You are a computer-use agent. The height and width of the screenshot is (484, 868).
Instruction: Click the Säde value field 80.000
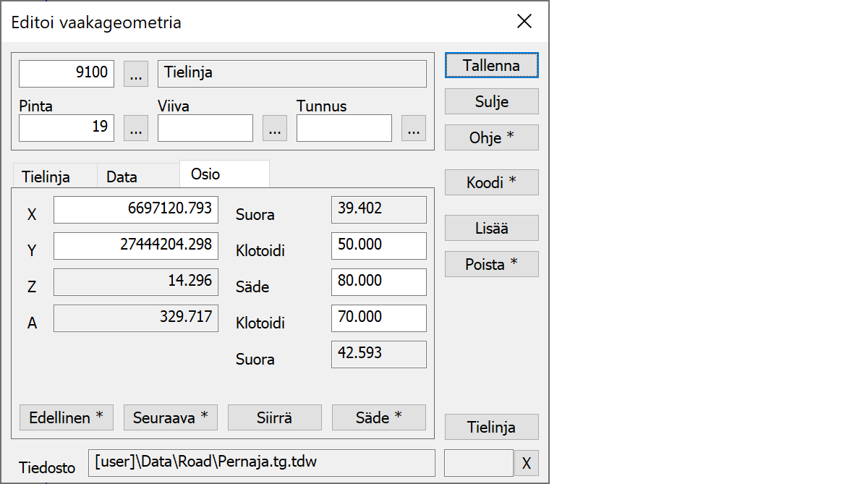[378, 281]
